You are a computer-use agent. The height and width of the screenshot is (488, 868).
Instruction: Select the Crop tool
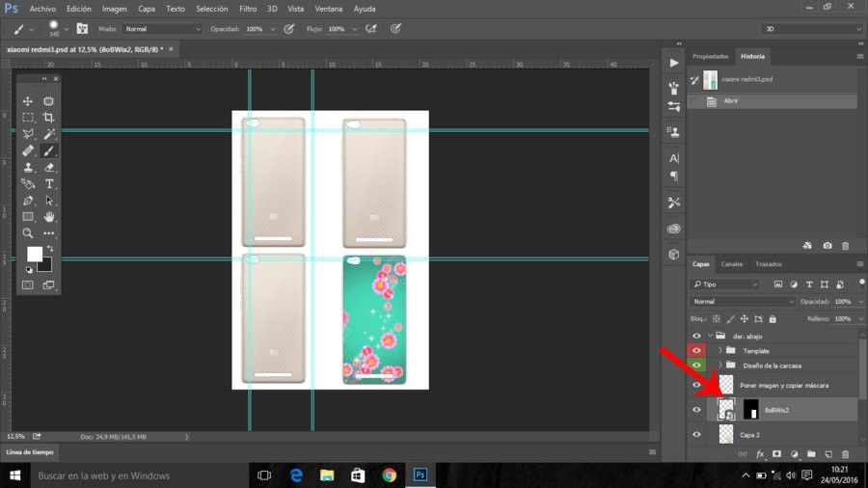click(49, 118)
